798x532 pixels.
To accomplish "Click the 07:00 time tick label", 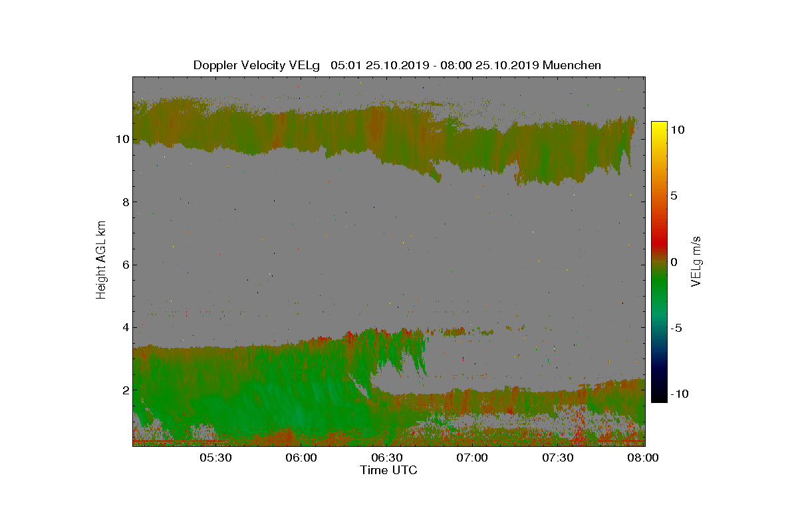I will click(x=473, y=458).
